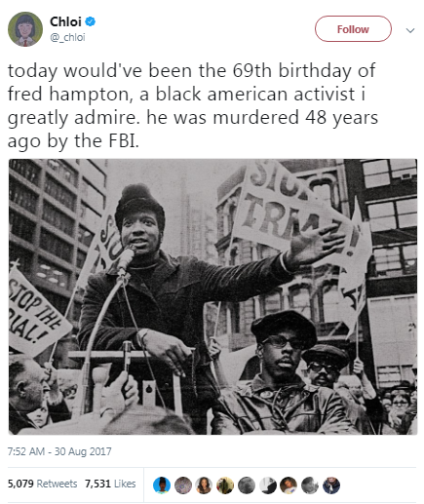Open the tweet options chevron menu
Screen dimensions: 424x504
[x=410, y=30]
